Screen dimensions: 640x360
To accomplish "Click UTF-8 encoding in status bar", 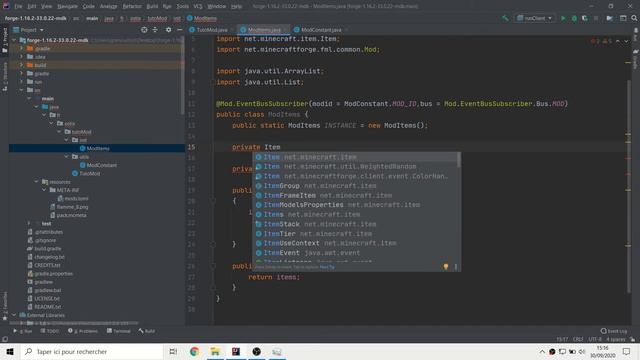I will 595,339.
